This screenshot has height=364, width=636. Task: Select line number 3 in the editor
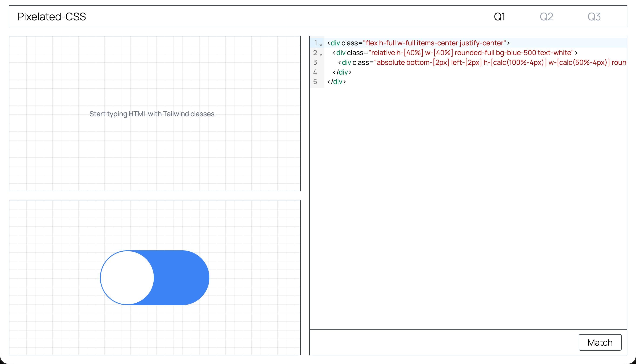click(x=315, y=62)
